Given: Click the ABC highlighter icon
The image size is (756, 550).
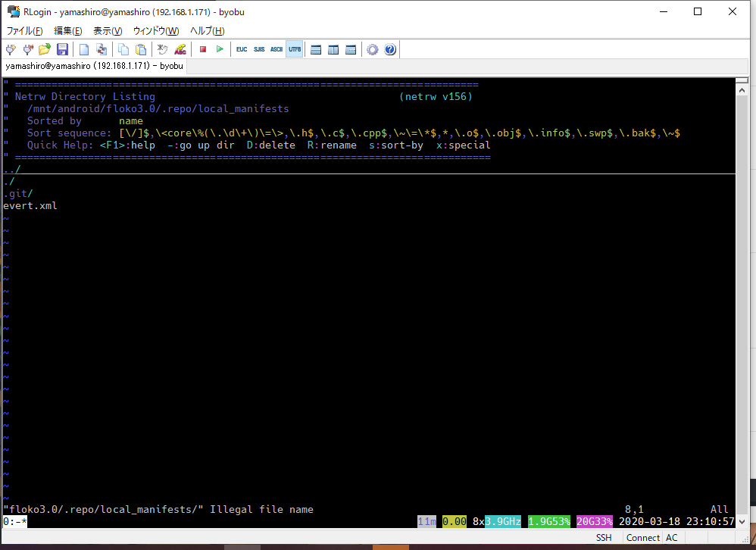Looking at the screenshot, I should tap(180, 49).
